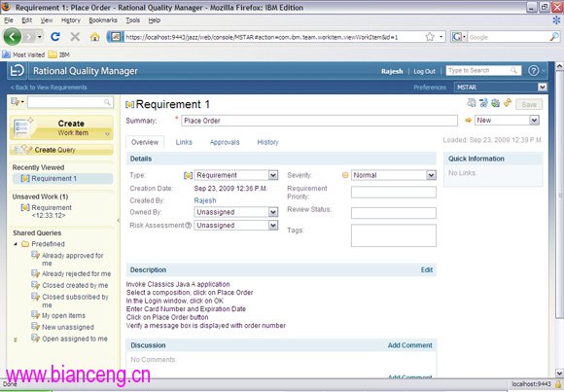Open the Rajesh creator link
This screenshot has width=564, height=392.
pyautogui.click(x=205, y=200)
